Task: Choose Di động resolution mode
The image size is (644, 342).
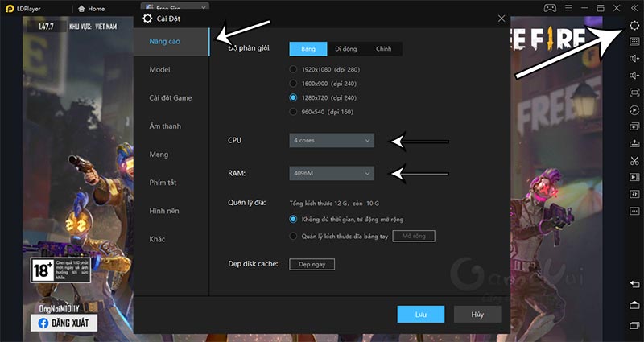Action: [346, 48]
